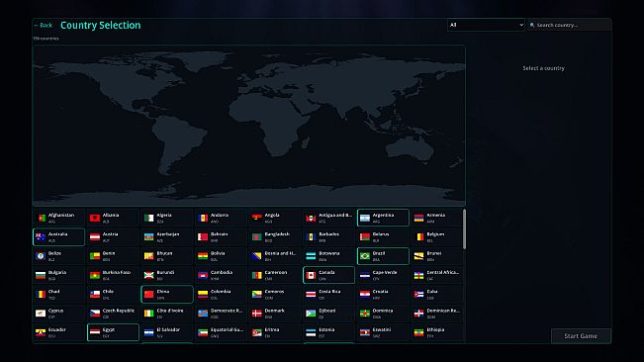Screen dimensions: 644x362
Task: Go back using the Back link
Action: coord(44,25)
